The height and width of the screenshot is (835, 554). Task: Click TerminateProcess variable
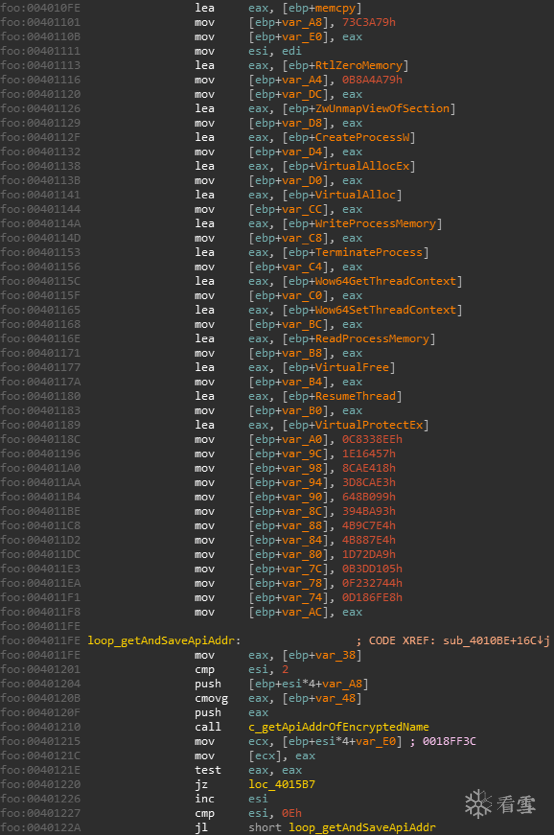(369, 252)
